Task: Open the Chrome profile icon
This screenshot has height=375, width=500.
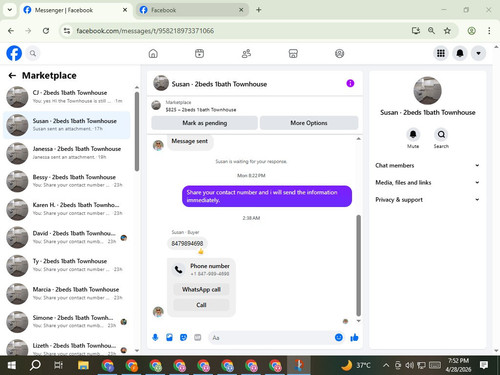Action: 471,31
